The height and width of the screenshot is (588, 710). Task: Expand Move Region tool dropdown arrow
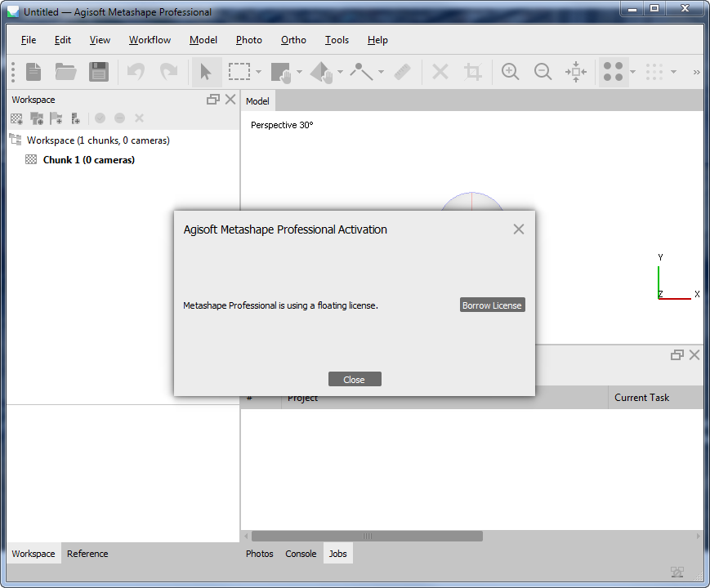(299, 72)
